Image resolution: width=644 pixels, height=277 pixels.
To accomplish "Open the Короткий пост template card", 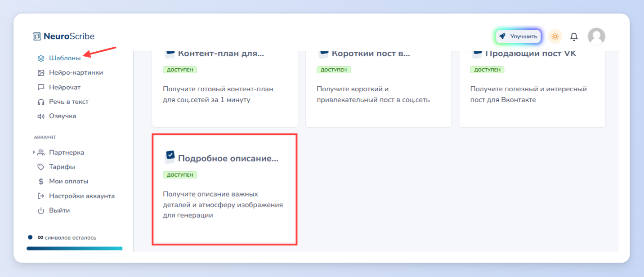I will pos(378,89).
